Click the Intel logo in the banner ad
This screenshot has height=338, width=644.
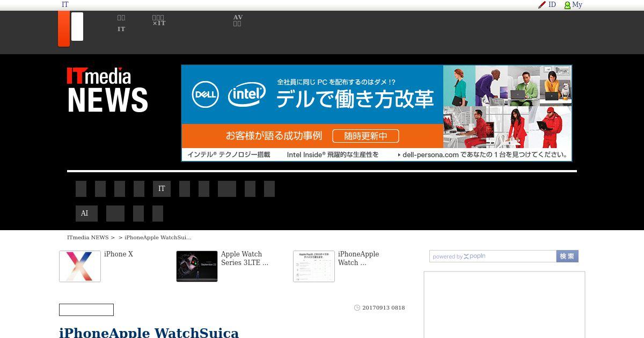pyautogui.click(x=246, y=95)
